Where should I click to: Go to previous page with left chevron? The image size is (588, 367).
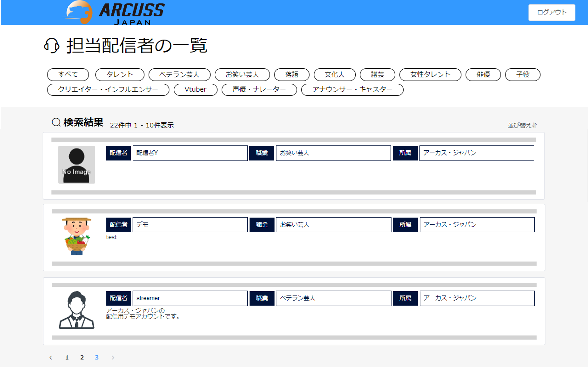pyautogui.click(x=51, y=357)
